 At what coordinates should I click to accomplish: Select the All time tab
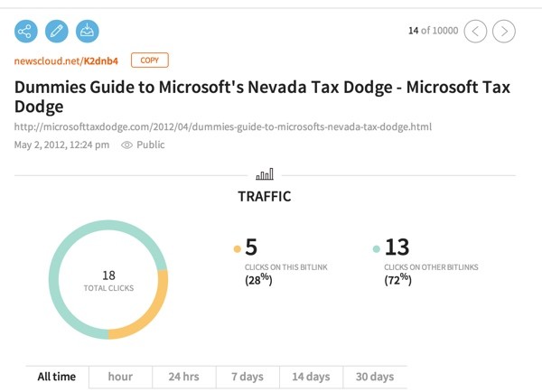57,377
